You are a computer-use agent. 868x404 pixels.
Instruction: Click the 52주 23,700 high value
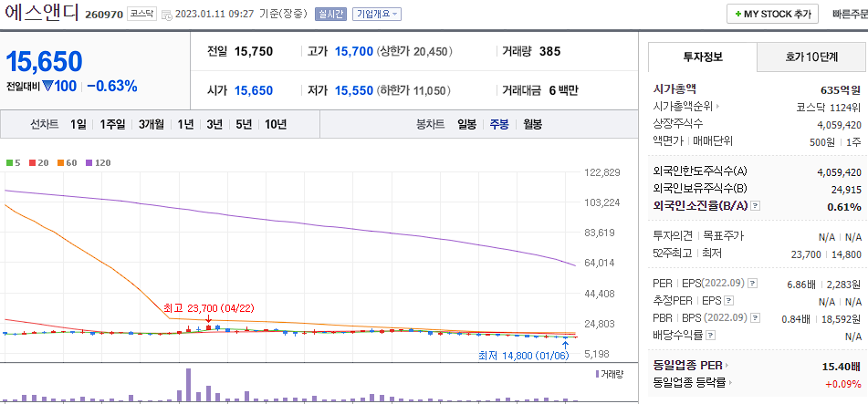806,254
